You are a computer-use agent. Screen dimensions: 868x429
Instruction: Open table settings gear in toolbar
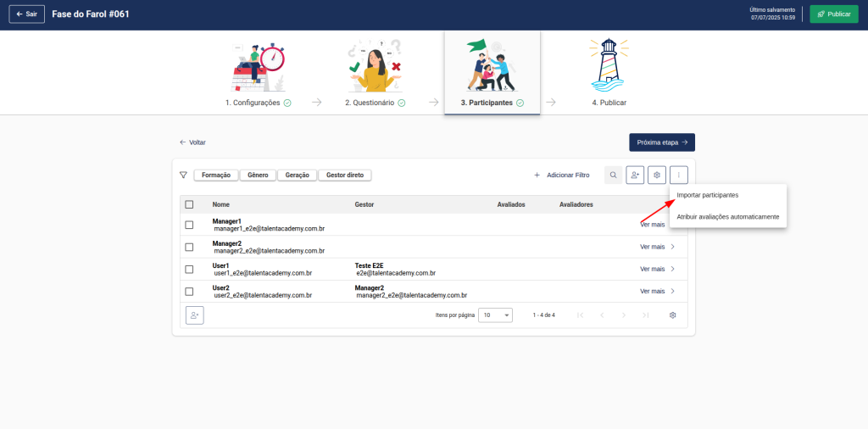(x=656, y=175)
